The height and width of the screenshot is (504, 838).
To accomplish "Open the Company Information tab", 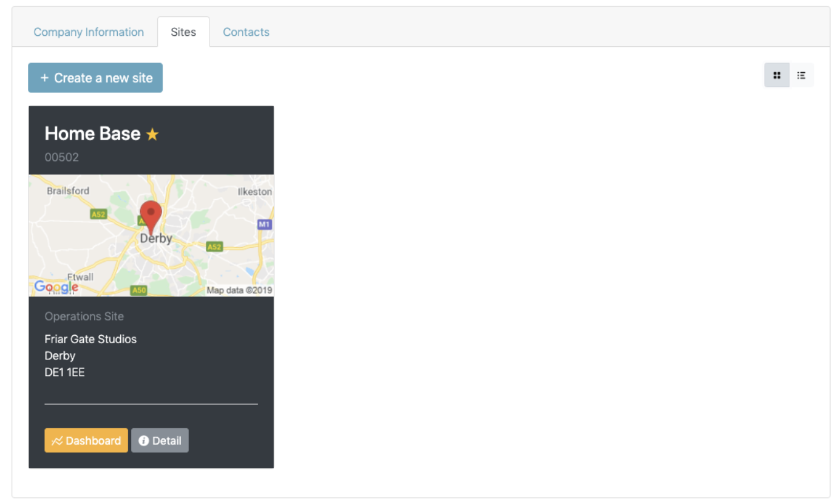I will pyautogui.click(x=89, y=32).
